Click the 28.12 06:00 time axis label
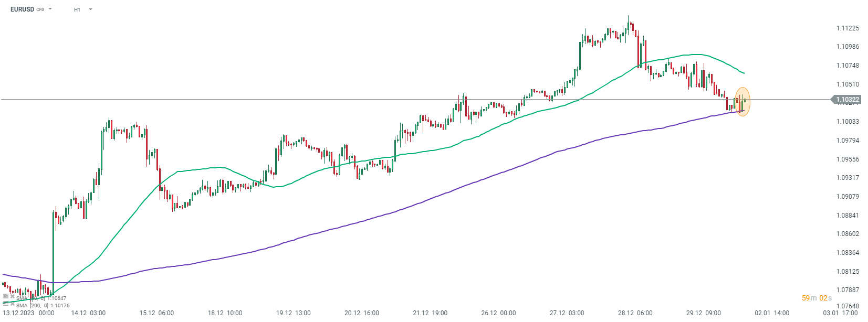 pyautogui.click(x=635, y=313)
